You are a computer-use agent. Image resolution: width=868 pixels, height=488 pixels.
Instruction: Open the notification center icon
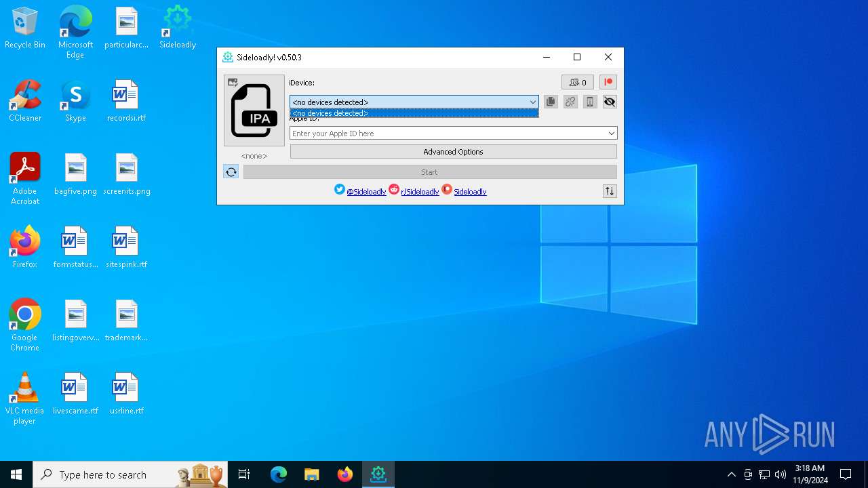coord(846,474)
